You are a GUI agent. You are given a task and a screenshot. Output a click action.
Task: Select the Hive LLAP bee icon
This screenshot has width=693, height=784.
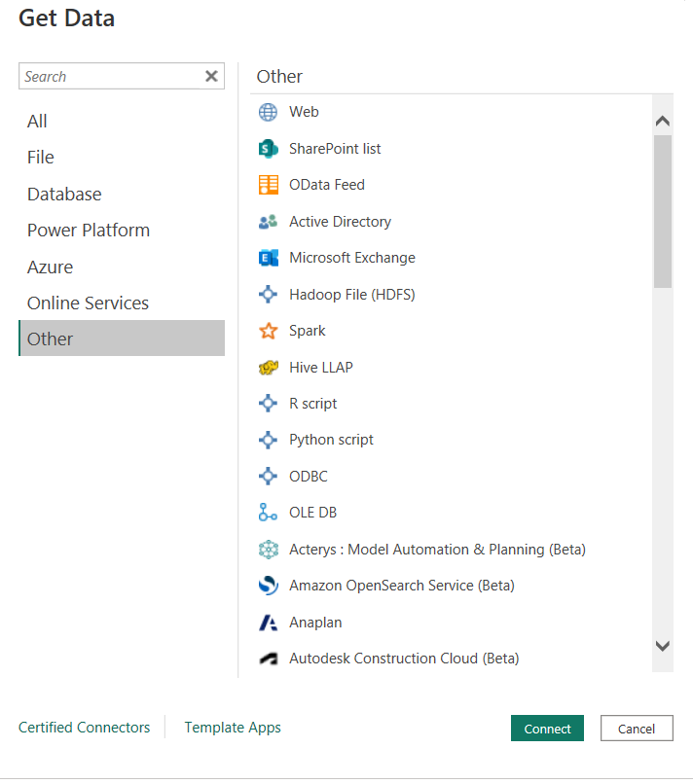coord(268,368)
